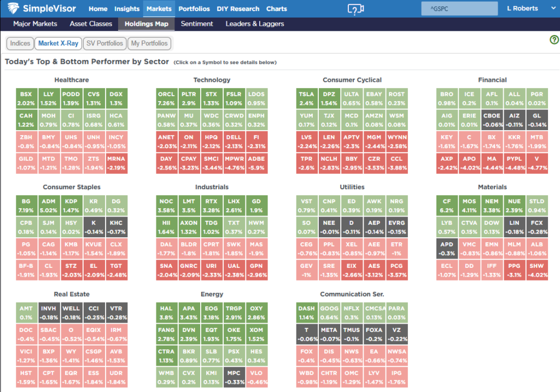The image size is (560, 392).
Task: Select the MRNA tile in Healthcare
Action: click(x=116, y=163)
